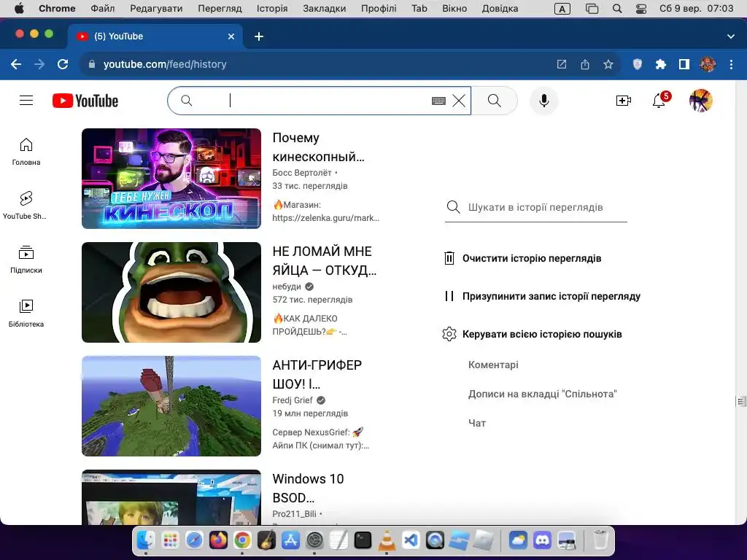
Task: Open the Історія menu
Action: [x=272, y=9]
